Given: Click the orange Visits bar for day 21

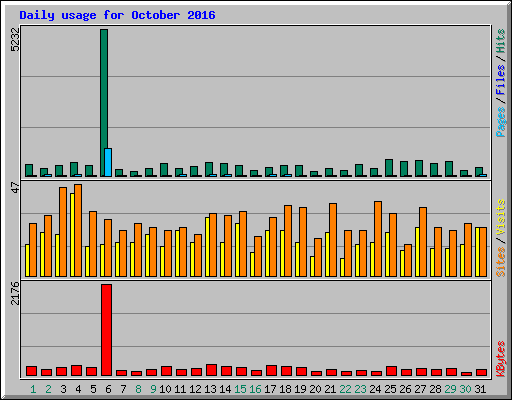Looking at the screenshot, I should pos(333,240).
